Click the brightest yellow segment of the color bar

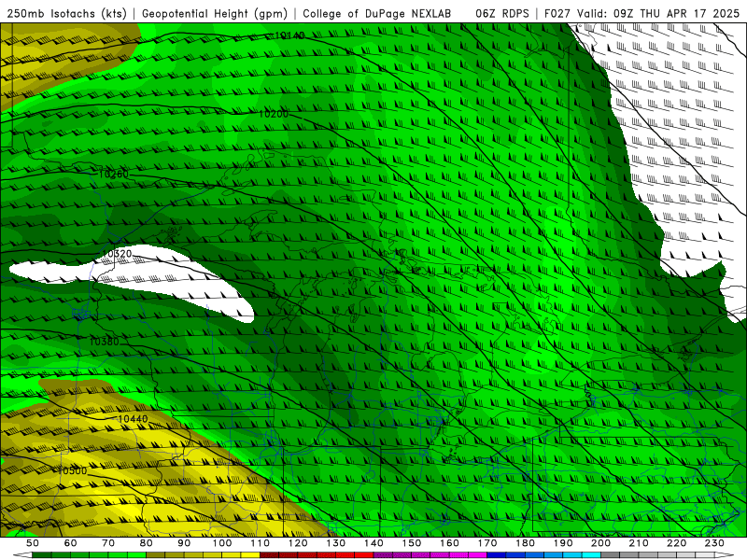point(250,555)
